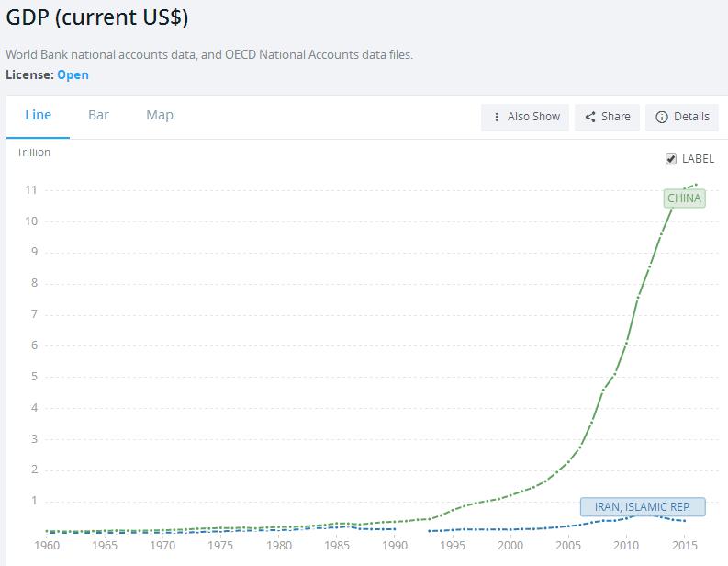
Task: Open the Map tab
Action: 160,115
